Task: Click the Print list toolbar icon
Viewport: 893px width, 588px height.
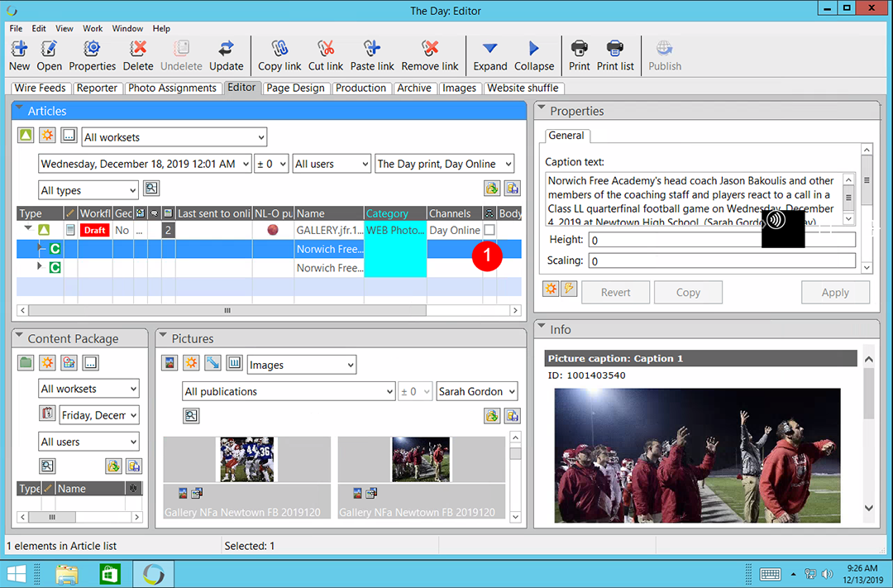Action: tap(615, 56)
